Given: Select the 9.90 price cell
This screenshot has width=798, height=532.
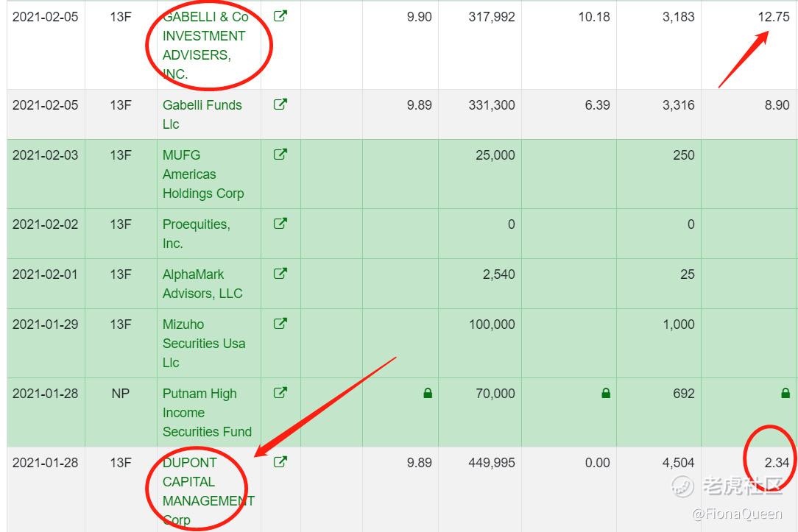Looking at the screenshot, I should pos(420,17).
